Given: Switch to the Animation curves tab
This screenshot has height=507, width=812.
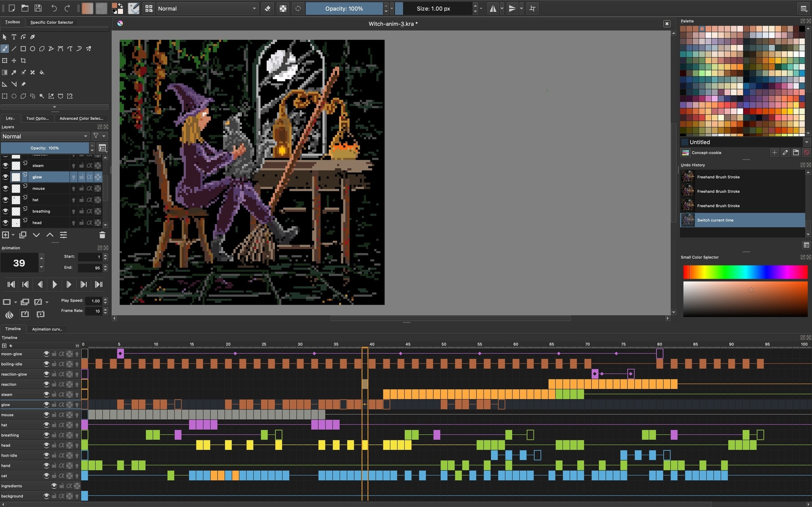Looking at the screenshot, I should (x=47, y=329).
